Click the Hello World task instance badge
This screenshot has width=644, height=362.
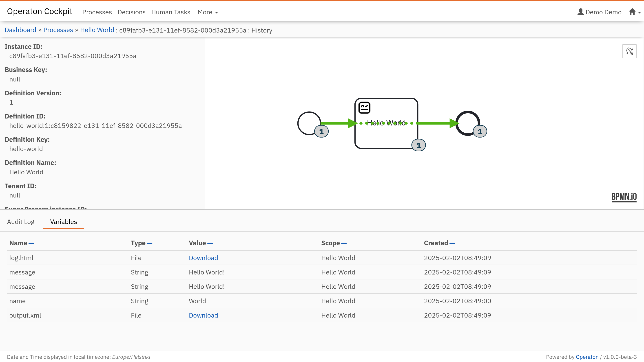[x=418, y=145]
